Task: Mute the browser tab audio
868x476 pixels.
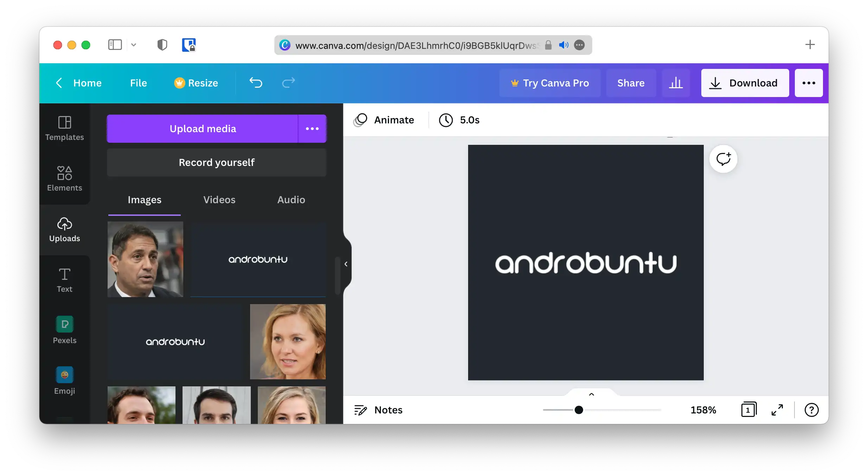Action: [563, 45]
